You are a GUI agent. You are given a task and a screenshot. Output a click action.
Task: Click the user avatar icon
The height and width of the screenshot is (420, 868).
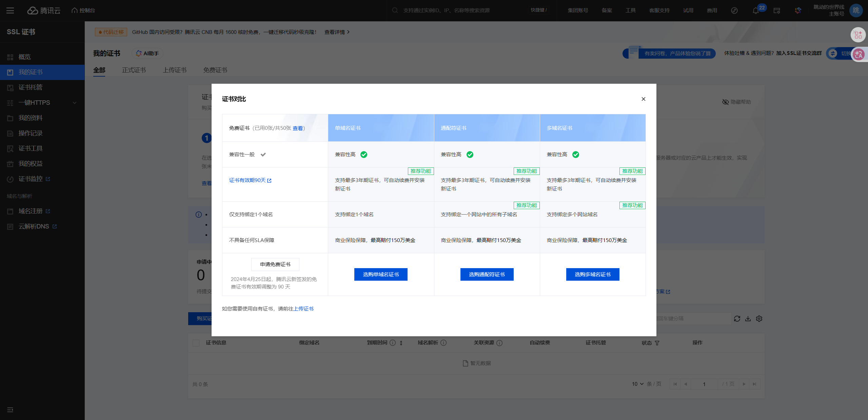(x=856, y=11)
